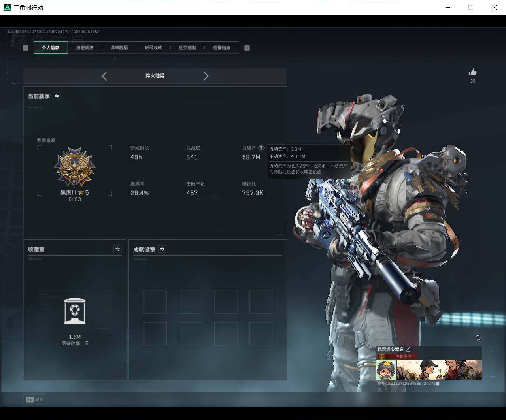
Task: Click the 流动资产: 18M tooltip line
Action: (285, 149)
